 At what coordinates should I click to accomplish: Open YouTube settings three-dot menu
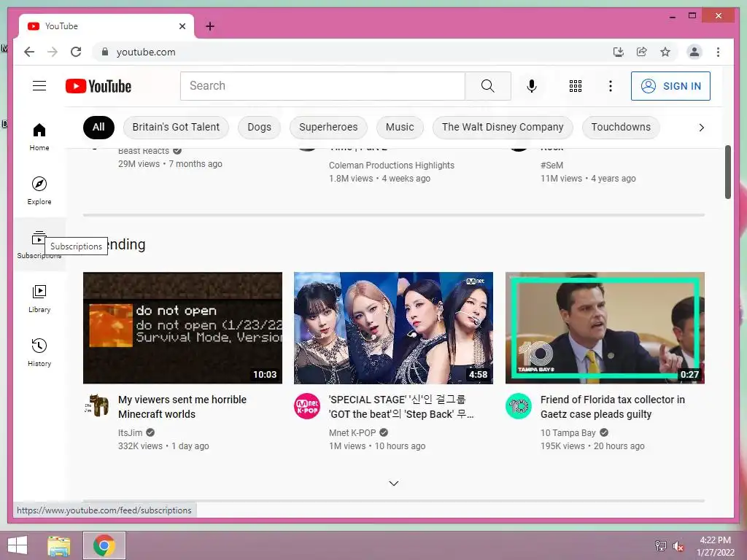coord(611,86)
